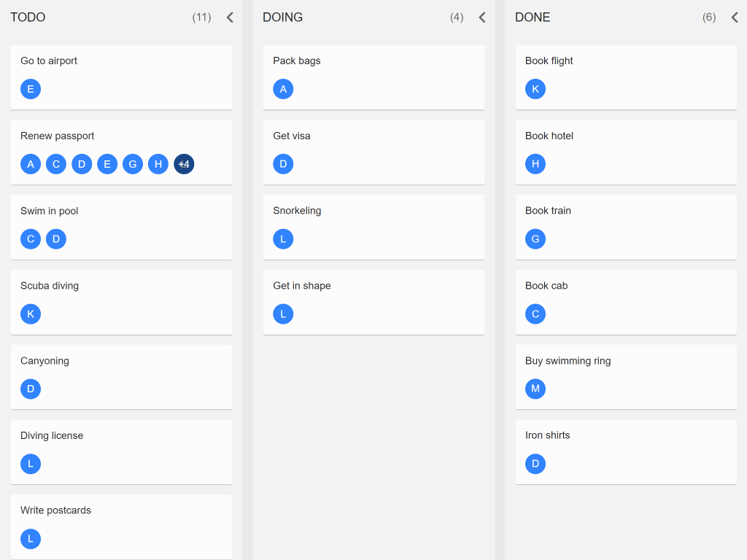Click avatar M on Buy swimming ring card

[535, 389]
